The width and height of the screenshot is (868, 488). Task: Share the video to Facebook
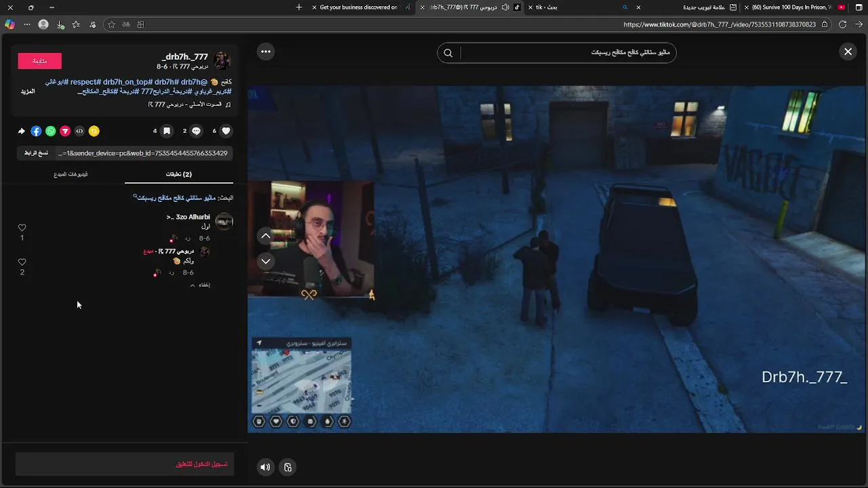(x=36, y=131)
